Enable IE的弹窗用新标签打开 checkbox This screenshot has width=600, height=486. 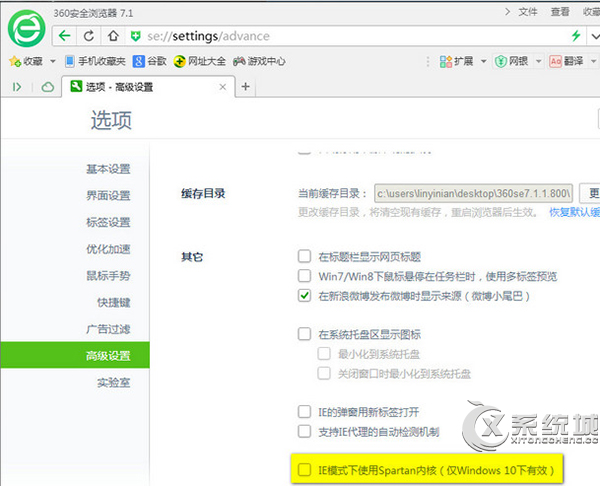304,412
